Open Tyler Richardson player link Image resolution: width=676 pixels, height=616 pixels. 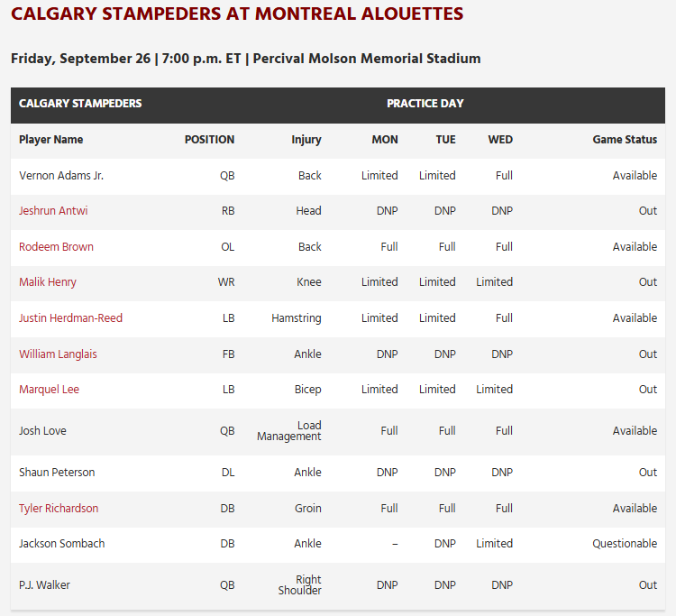[x=59, y=509]
